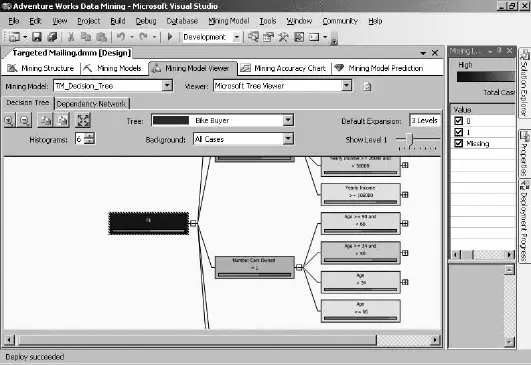Image resolution: width=531 pixels, height=365 pixels.
Task: Toggle the value 0 checkbox
Action: pyautogui.click(x=459, y=121)
